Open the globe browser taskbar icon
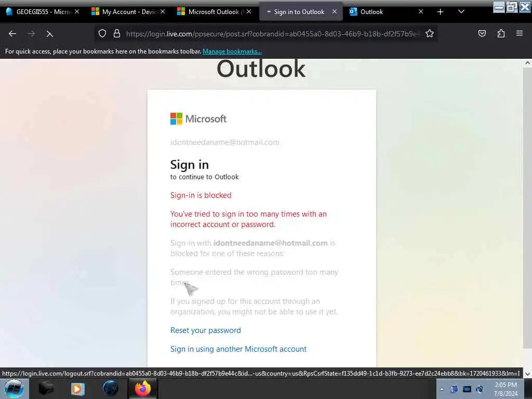 point(111,389)
